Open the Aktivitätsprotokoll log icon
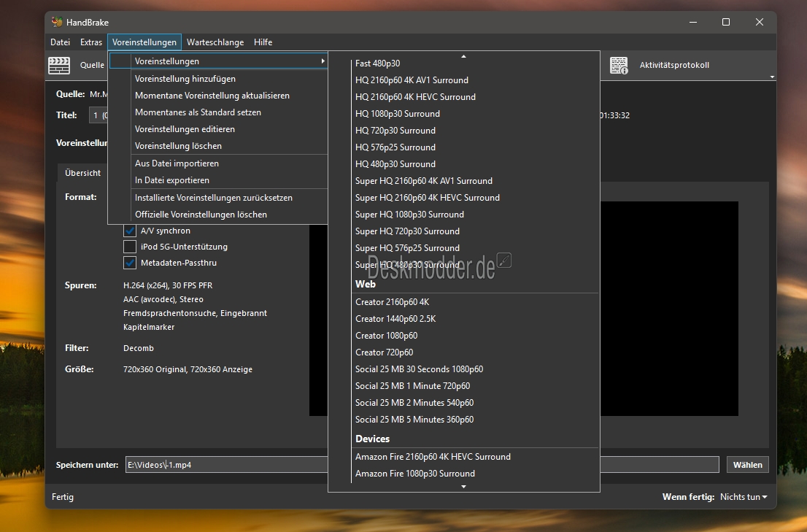Image resolution: width=807 pixels, height=532 pixels. tap(619, 66)
